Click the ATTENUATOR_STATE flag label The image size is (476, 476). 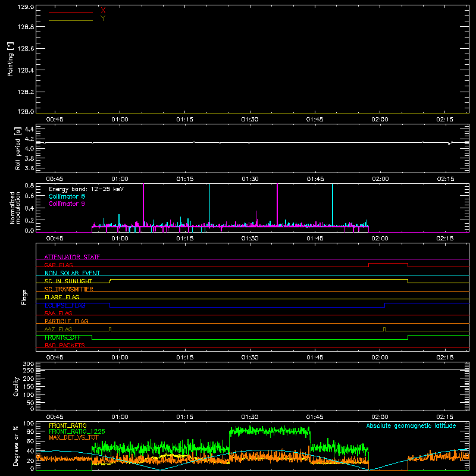coord(72,257)
